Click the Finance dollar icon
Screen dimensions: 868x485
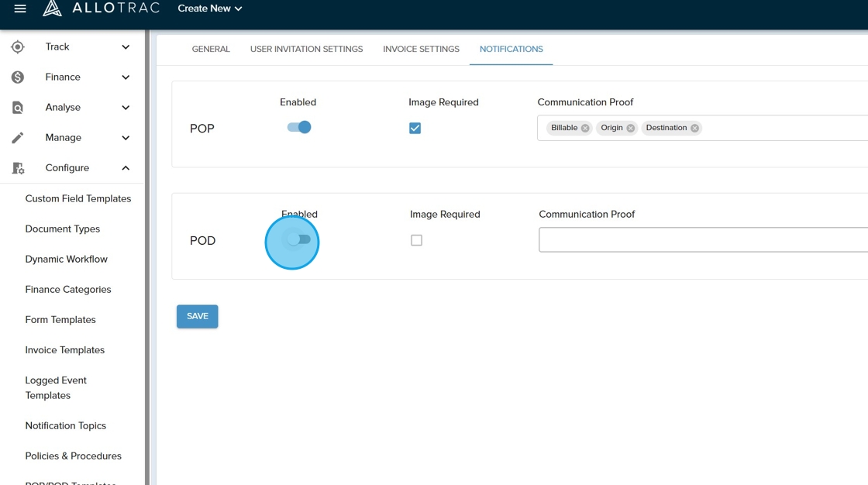pos(18,77)
